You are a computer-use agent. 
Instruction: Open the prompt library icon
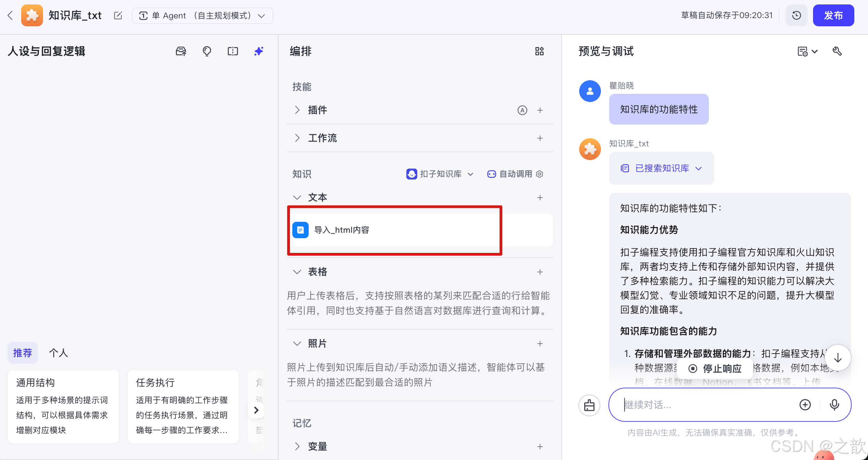(181, 52)
